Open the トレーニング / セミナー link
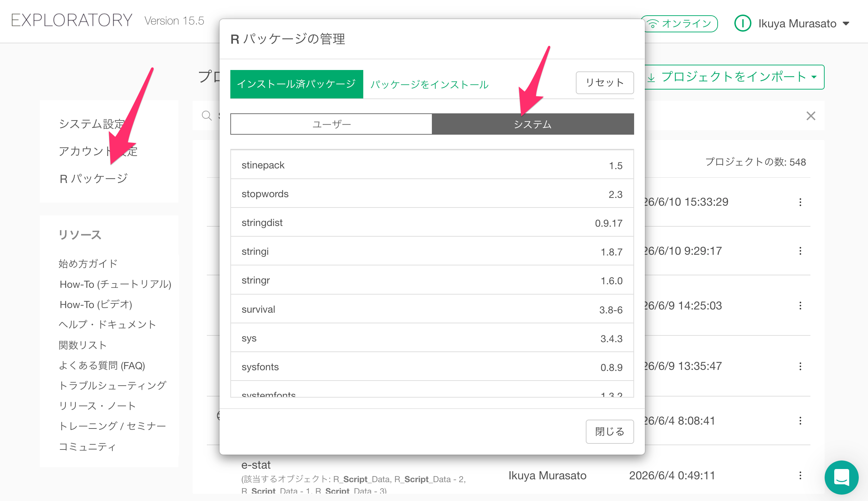868x501 pixels. coord(112,426)
